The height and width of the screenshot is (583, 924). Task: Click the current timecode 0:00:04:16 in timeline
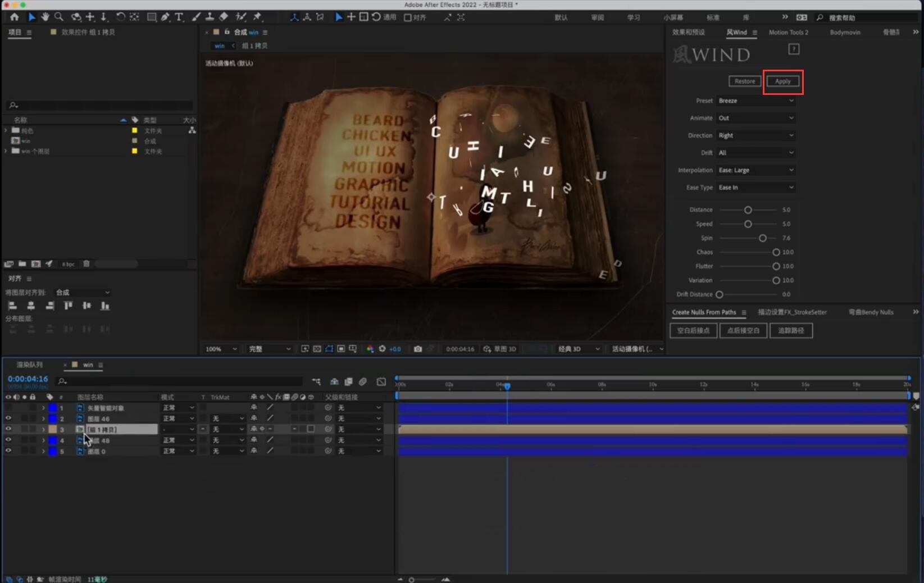pyautogui.click(x=28, y=379)
